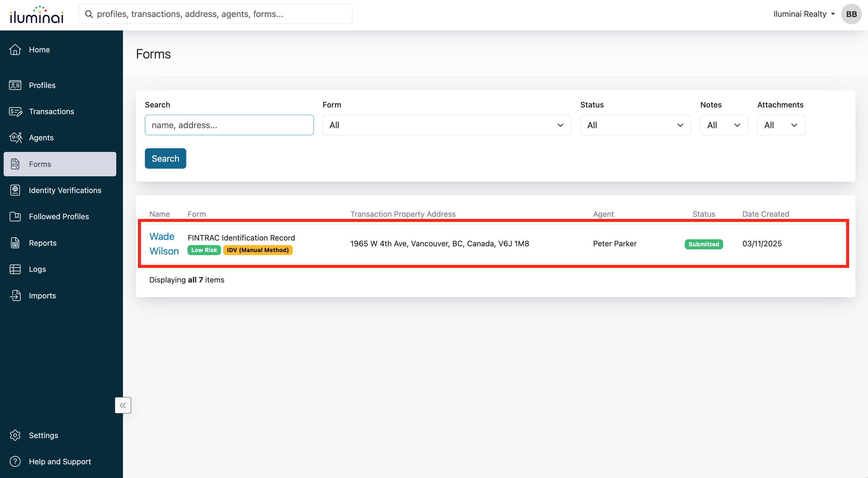This screenshot has height=478, width=868.
Task: Focus the name, address search field
Action: click(229, 125)
